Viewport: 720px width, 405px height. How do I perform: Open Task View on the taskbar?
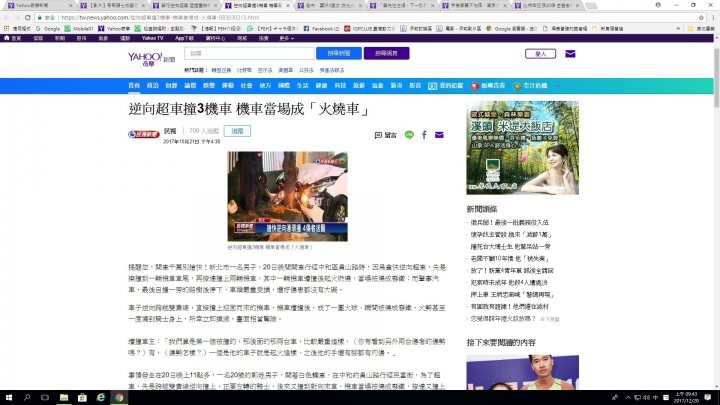[45, 397]
